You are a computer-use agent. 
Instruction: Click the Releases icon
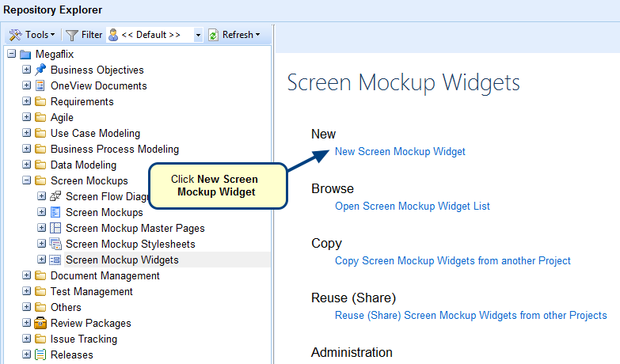(x=40, y=355)
